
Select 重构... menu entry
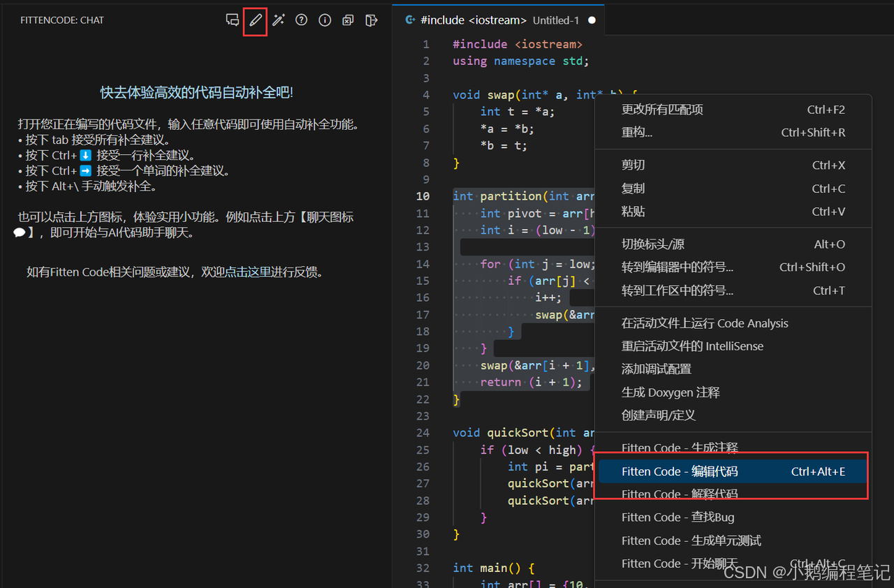(x=733, y=133)
